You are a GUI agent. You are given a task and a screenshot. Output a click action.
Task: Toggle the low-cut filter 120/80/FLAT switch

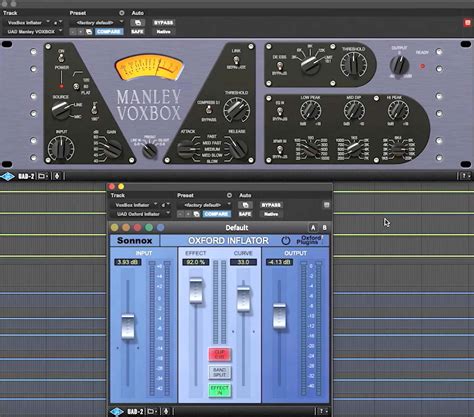pos(76,87)
